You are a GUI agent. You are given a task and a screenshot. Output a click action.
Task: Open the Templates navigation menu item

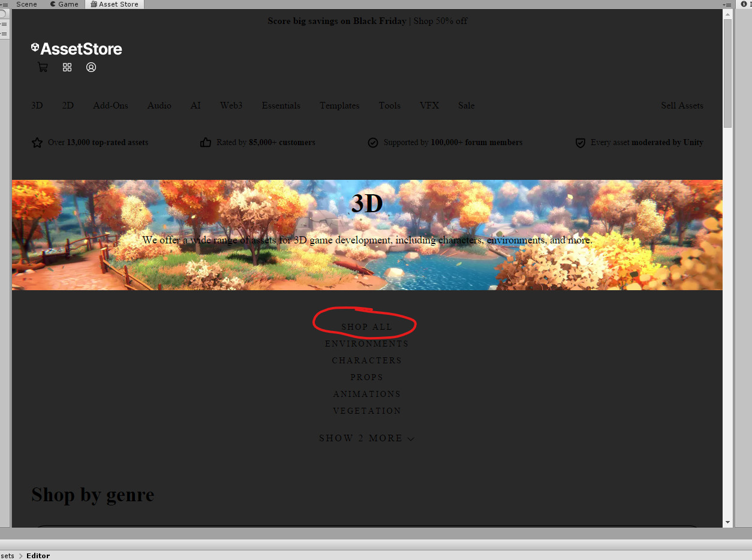[339, 106]
